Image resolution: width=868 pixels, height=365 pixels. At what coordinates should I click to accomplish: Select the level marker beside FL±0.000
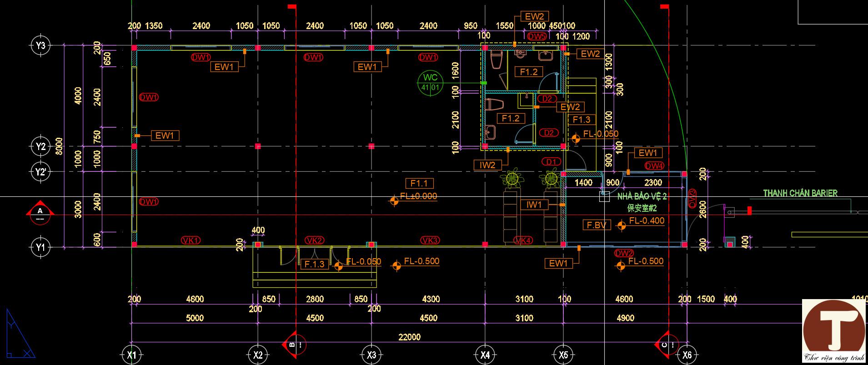(x=394, y=200)
